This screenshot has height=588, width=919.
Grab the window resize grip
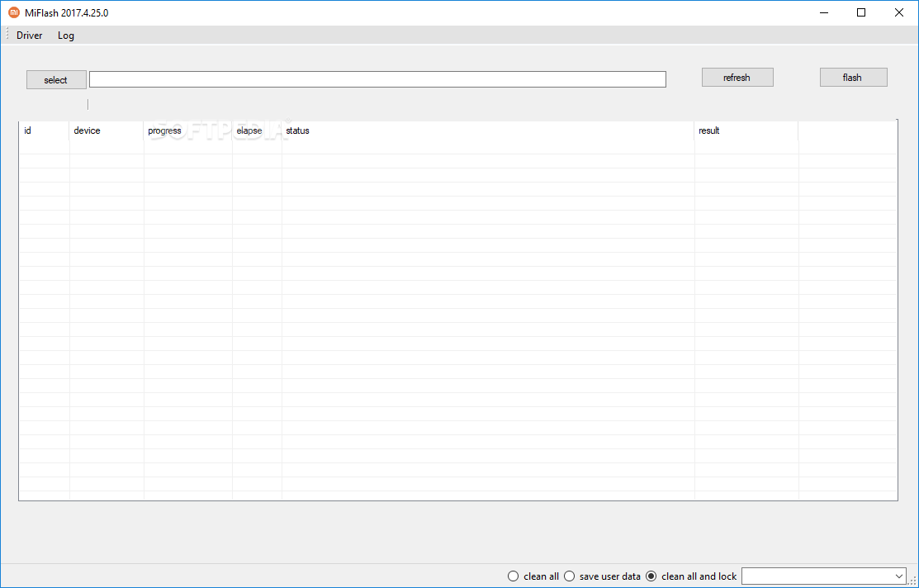point(913,580)
